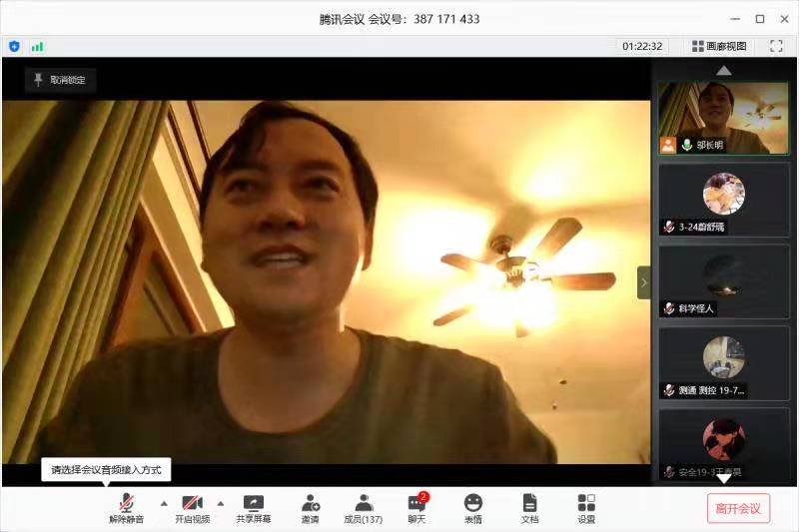Open the Emoji (表情) reactions

[x=472, y=508]
